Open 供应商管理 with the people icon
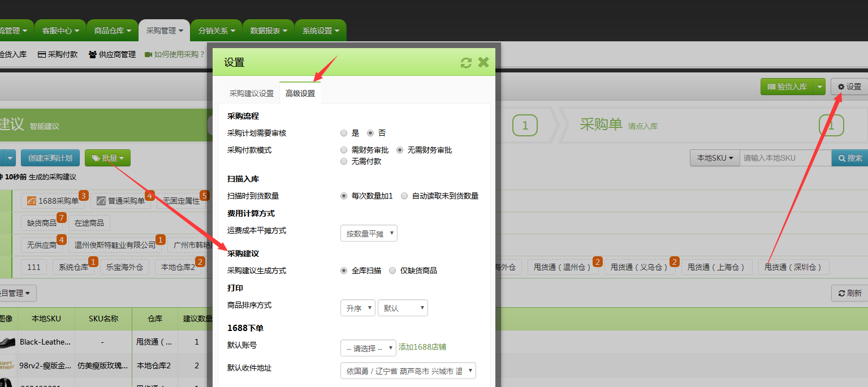Screen dimensions: 868x387 [112, 54]
